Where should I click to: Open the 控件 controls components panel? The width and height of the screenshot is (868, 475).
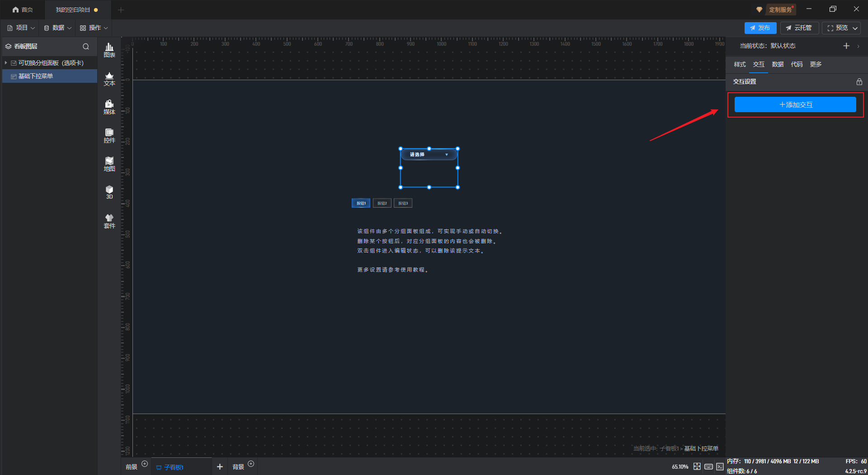pos(109,136)
